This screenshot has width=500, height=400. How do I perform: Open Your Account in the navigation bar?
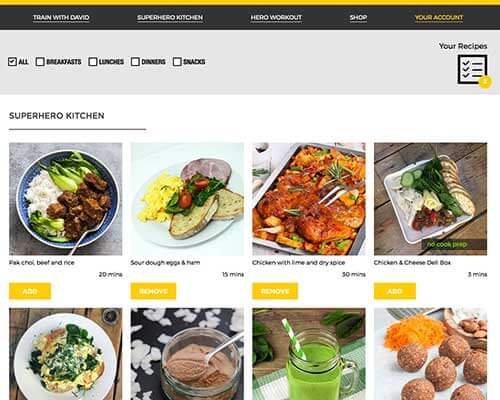(439, 18)
